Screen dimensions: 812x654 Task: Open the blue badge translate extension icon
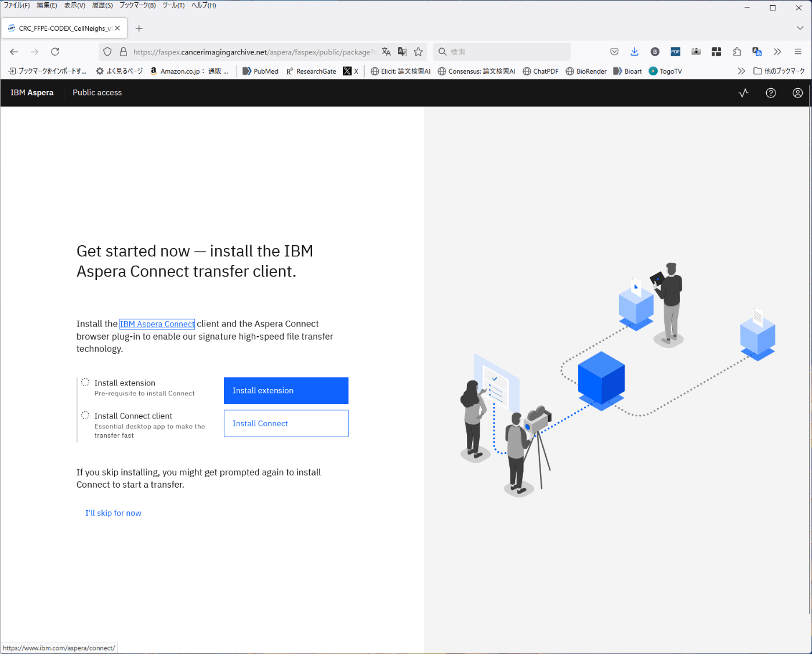757,52
